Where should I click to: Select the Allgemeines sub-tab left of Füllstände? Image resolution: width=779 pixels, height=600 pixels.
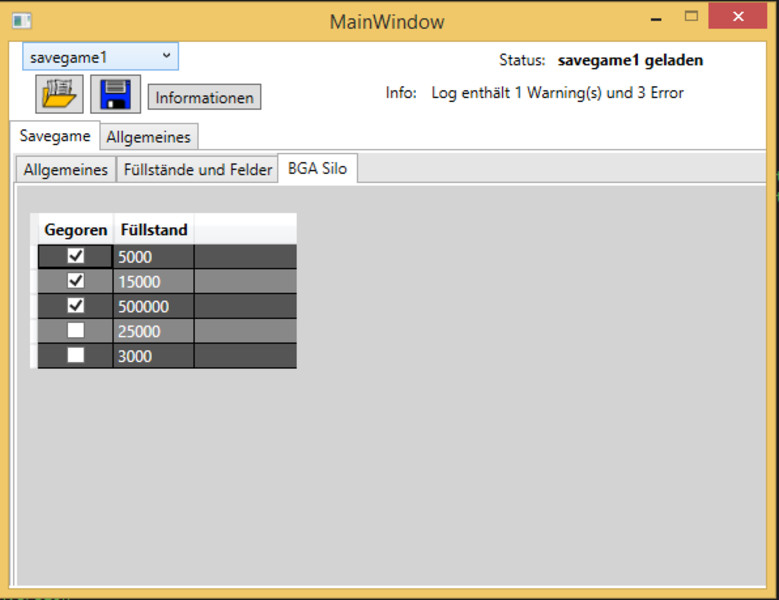point(66,170)
